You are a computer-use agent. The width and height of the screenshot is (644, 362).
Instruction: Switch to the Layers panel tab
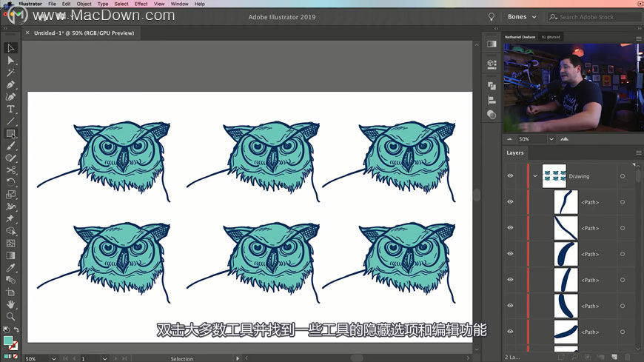515,152
